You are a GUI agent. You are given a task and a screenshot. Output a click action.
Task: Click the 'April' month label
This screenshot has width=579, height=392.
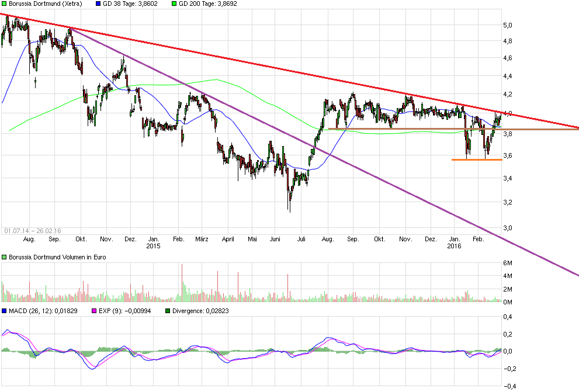tap(228, 239)
